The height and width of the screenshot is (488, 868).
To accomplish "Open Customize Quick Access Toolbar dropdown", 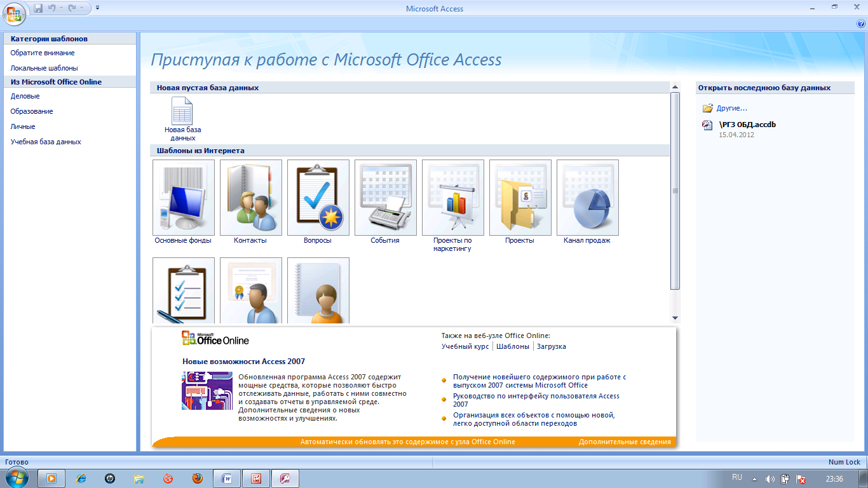I will click(x=97, y=8).
